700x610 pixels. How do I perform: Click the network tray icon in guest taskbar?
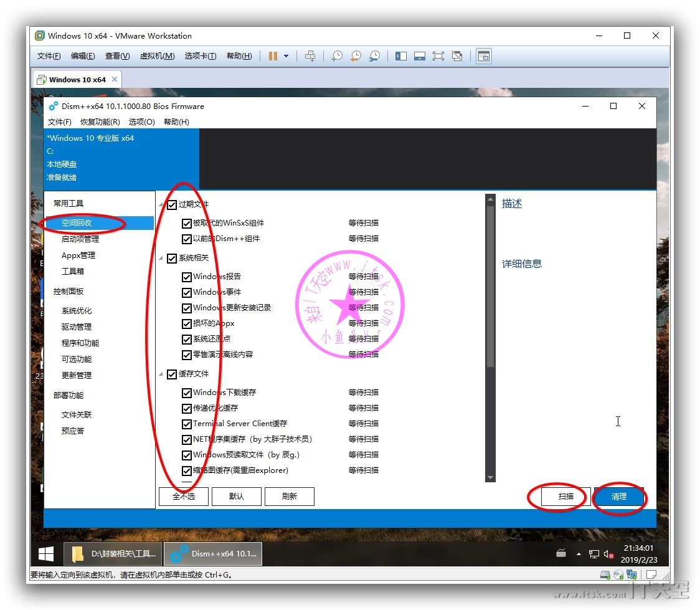[594, 554]
